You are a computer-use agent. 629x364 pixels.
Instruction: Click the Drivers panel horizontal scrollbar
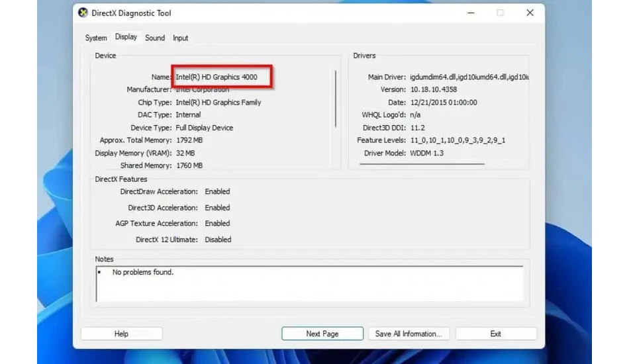422,163
